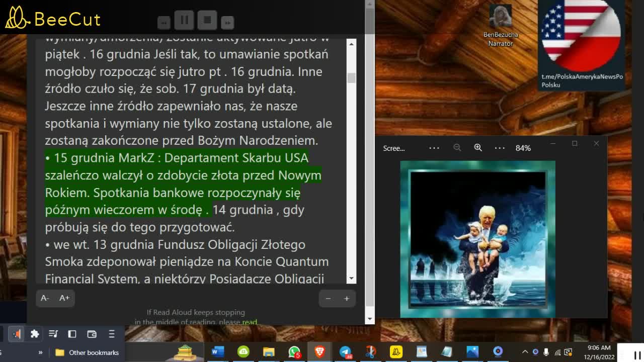
Task: Click the Read Aloud popup scroll up arrow
Action: pyautogui.click(x=370, y=4)
